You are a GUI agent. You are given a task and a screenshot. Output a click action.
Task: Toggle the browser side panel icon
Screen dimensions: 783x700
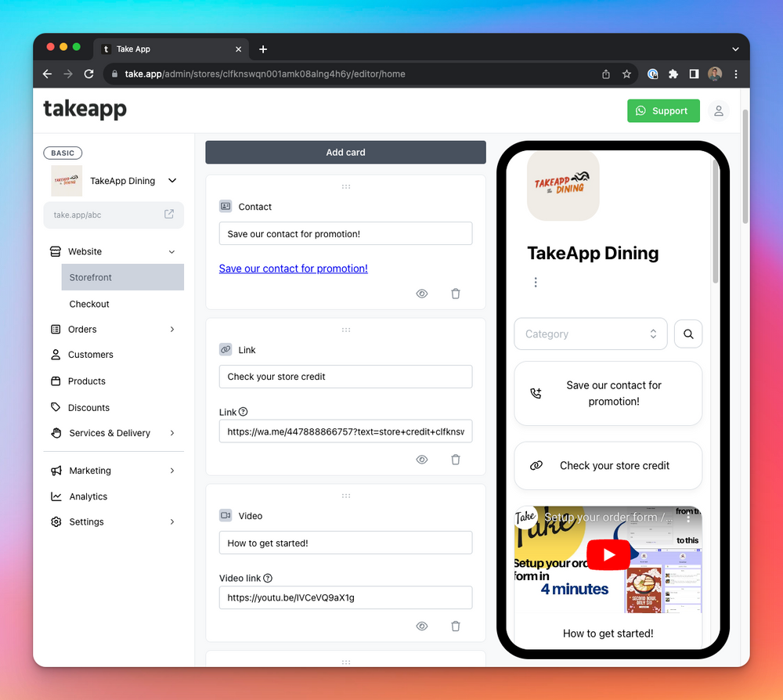[694, 74]
